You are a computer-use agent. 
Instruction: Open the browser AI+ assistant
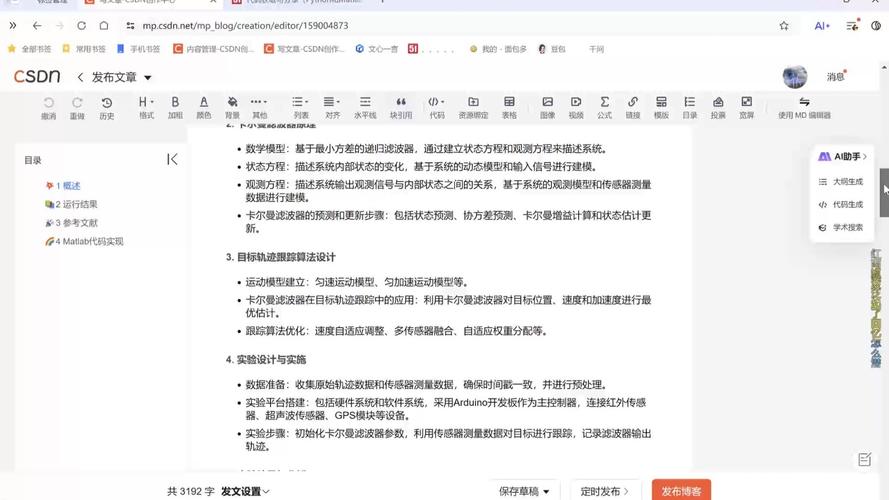(x=822, y=26)
